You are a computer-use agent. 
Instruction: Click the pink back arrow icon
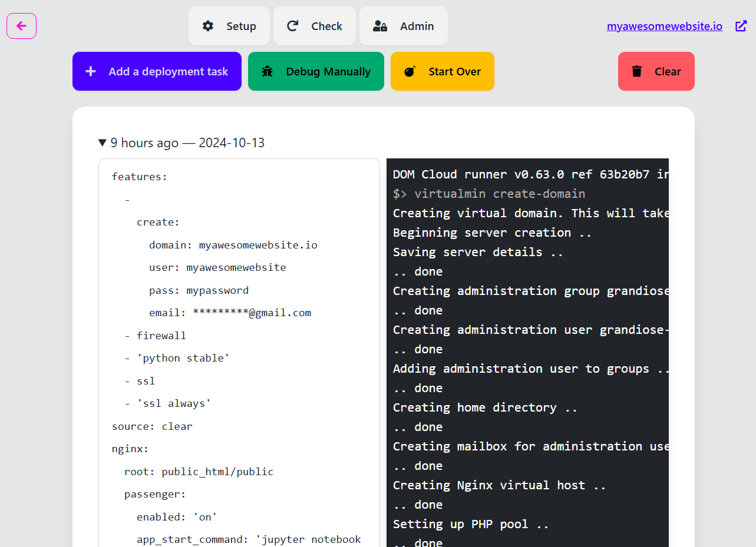click(21, 26)
